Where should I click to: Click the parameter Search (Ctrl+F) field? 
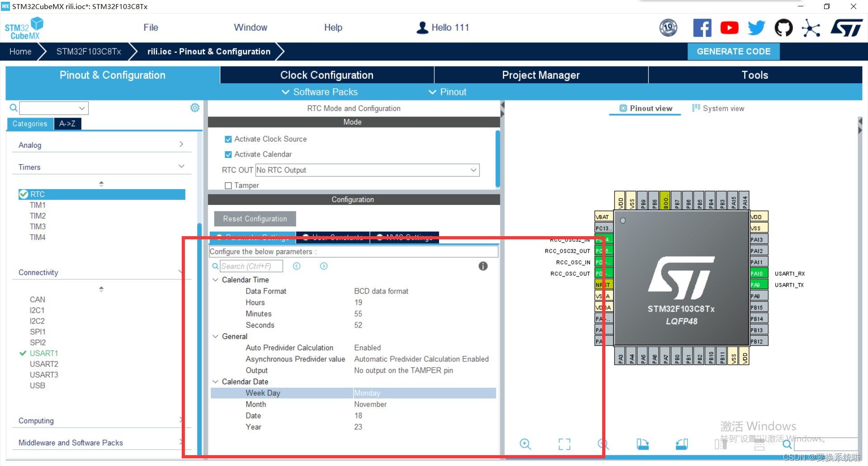[x=251, y=266]
